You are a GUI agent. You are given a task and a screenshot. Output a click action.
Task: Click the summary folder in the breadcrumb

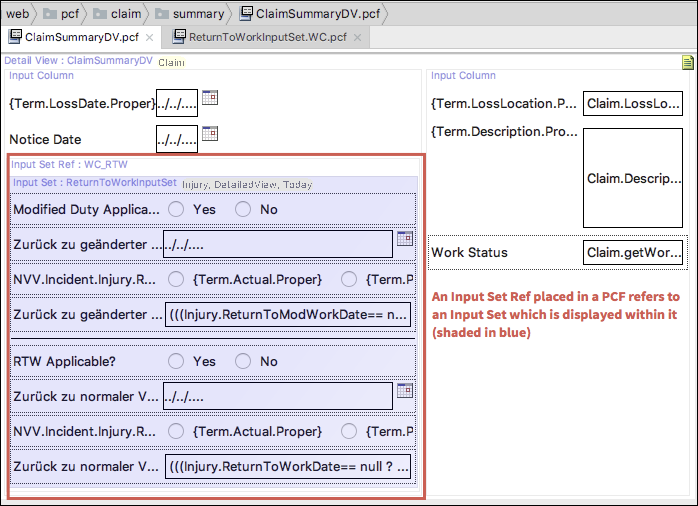pyautogui.click(x=188, y=14)
